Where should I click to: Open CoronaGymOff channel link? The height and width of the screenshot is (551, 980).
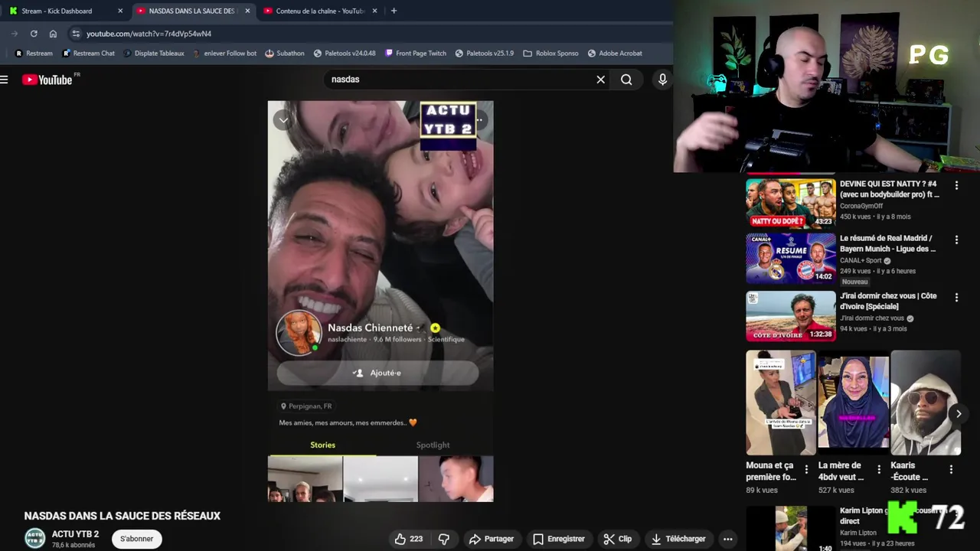[861, 206]
